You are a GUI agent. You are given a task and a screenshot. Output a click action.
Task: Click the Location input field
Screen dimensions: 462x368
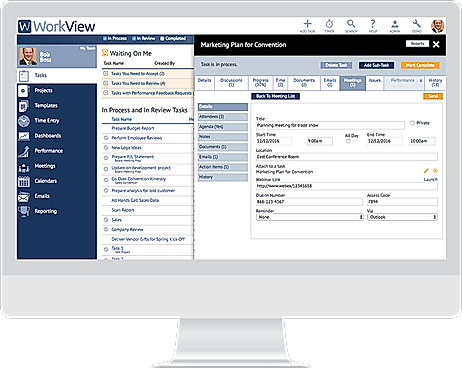tap(347, 157)
